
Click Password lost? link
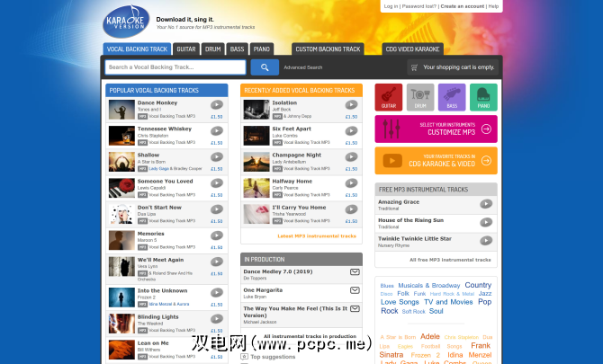[x=419, y=6]
